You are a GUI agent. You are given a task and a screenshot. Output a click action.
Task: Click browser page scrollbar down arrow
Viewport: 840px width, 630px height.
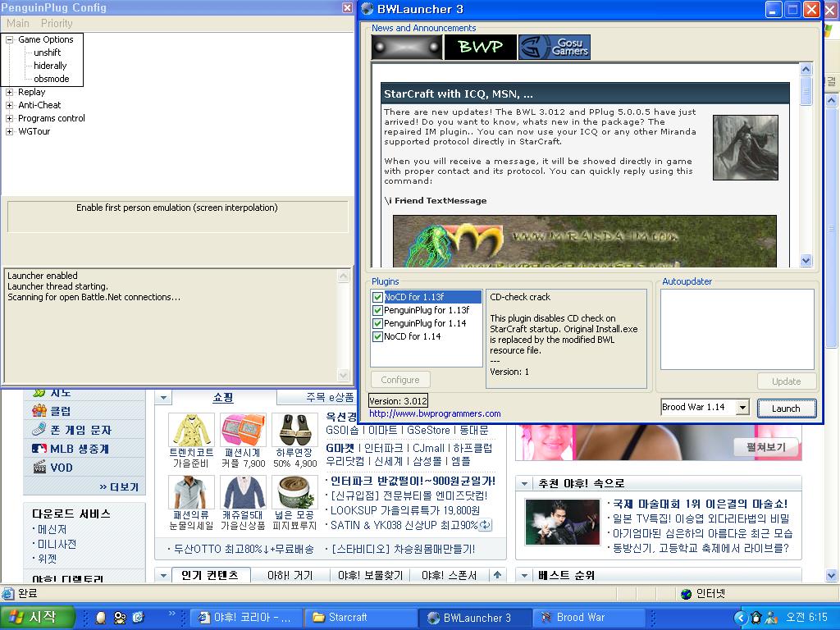pos(832,576)
